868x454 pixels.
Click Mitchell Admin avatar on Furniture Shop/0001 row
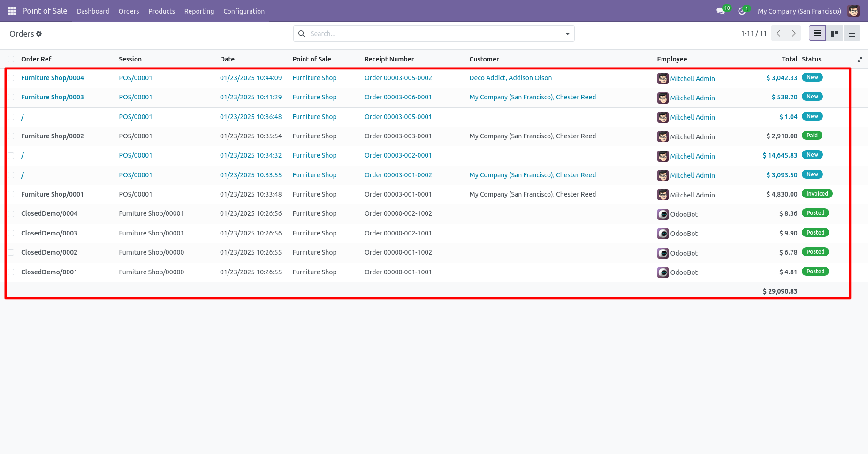tap(662, 195)
